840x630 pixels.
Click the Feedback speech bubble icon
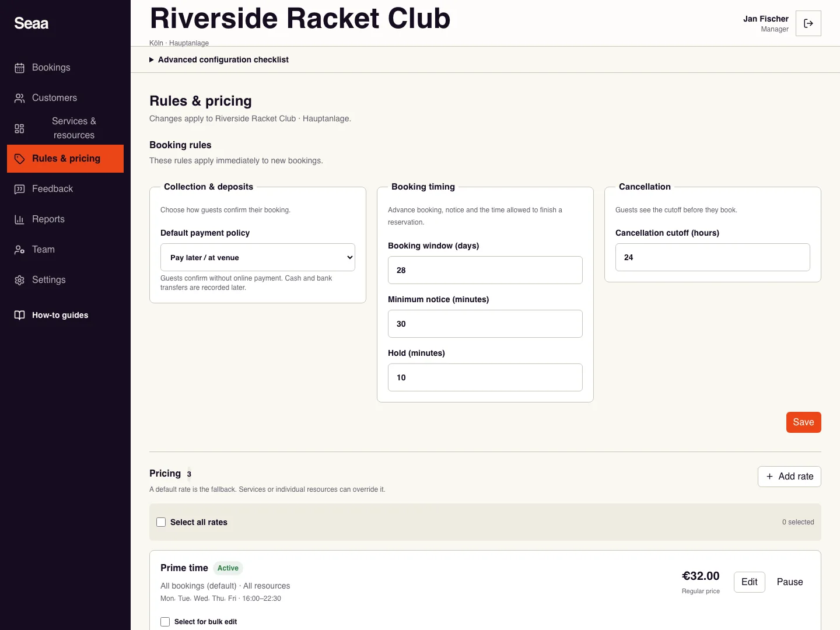pyautogui.click(x=19, y=189)
